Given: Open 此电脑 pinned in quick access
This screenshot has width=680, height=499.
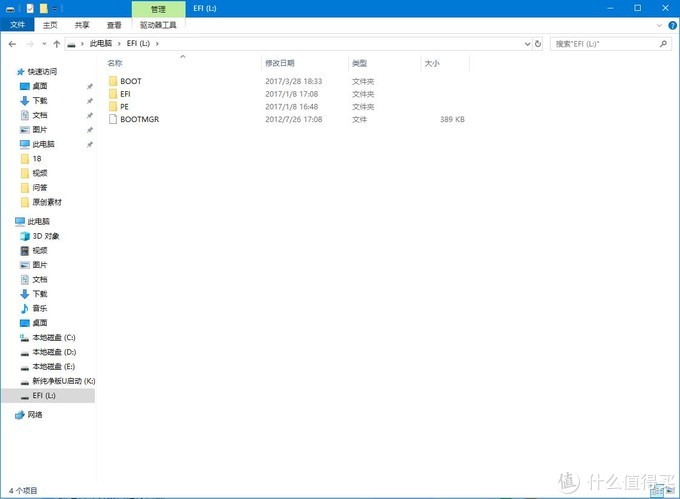Looking at the screenshot, I should click(43, 144).
